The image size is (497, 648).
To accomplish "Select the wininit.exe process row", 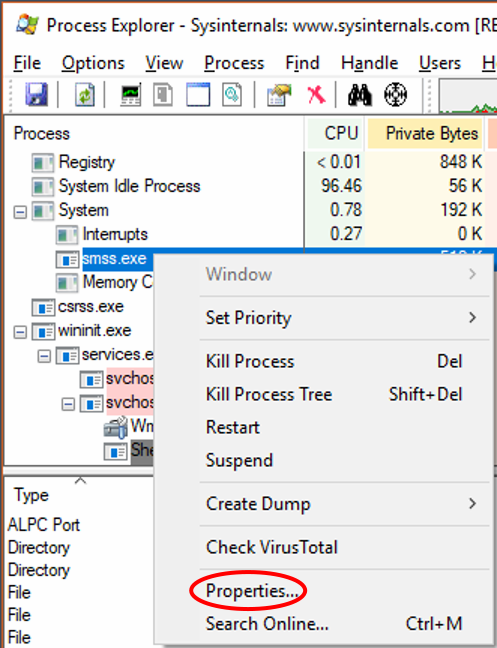I will tap(95, 331).
